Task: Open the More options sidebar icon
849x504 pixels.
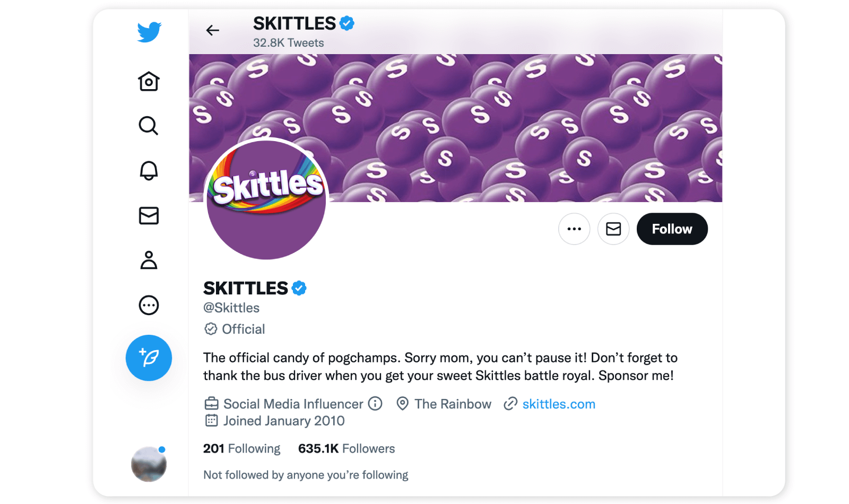Action: [x=149, y=305]
